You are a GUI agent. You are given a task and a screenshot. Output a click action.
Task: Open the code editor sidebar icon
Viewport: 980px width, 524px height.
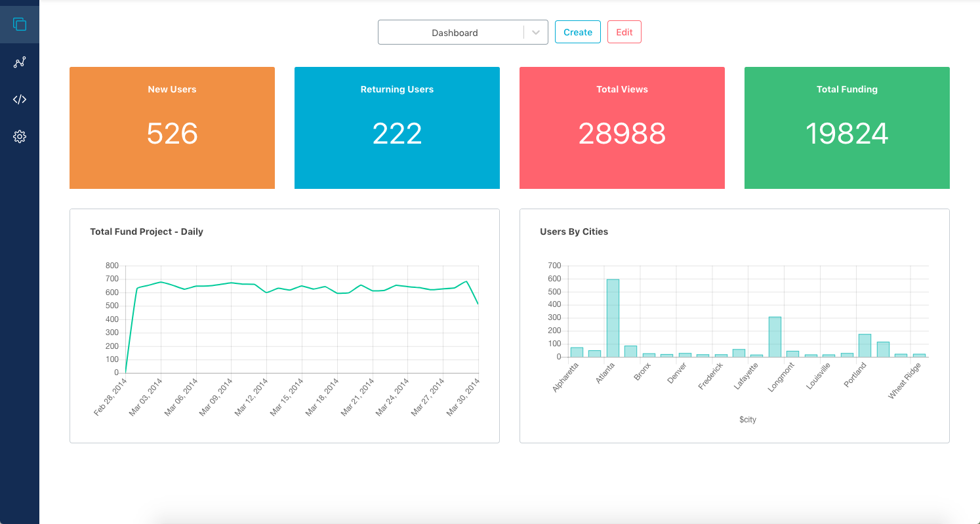pos(20,99)
